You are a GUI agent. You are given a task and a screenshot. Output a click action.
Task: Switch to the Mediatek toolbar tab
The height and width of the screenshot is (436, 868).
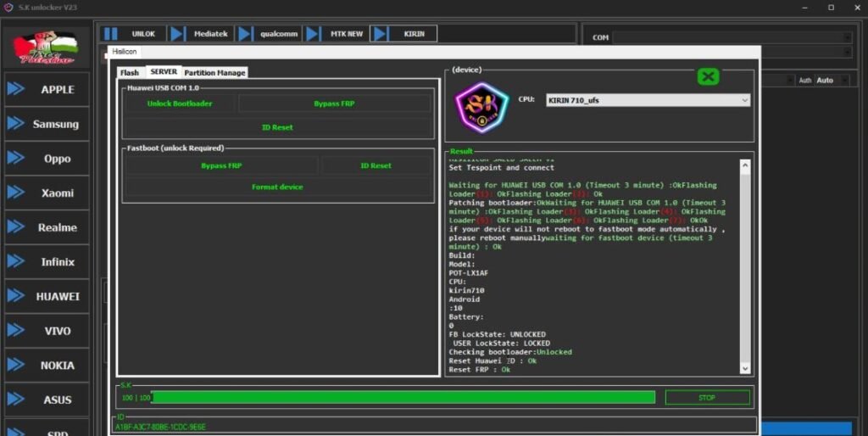click(210, 34)
